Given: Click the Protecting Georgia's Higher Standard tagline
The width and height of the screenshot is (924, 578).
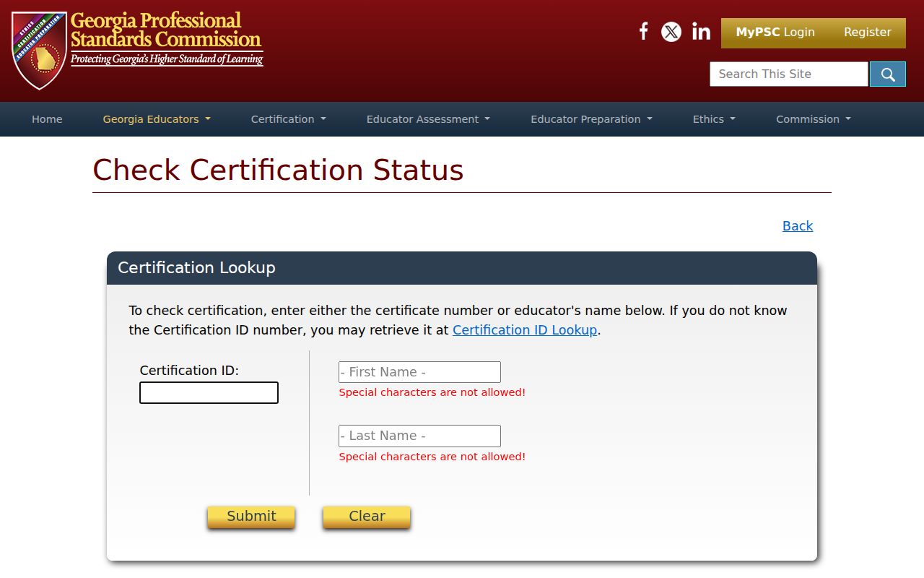Looking at the screenshot, I should pos(167,59).
